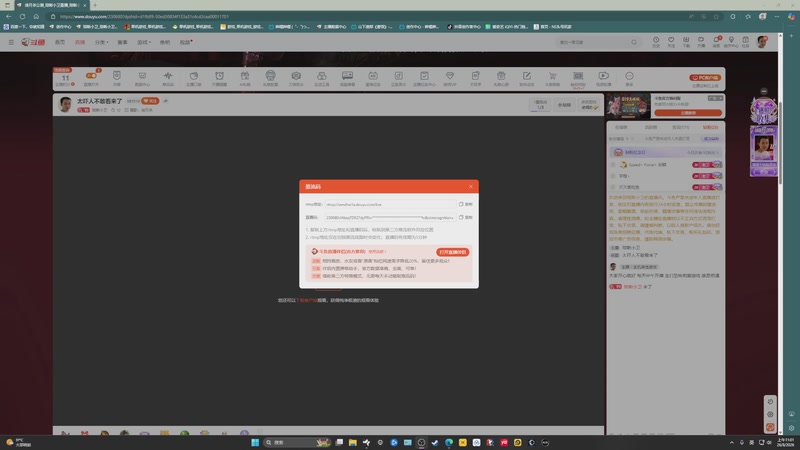This screenshot has height=450, width=800.
Task: Click the red download client link below dialog
Action: pyautogui.click(x=307, y=300)
